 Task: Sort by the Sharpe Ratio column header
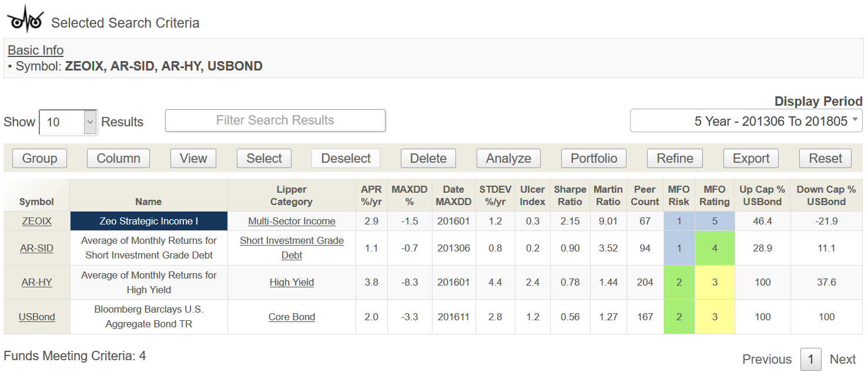tap(569, 195)
